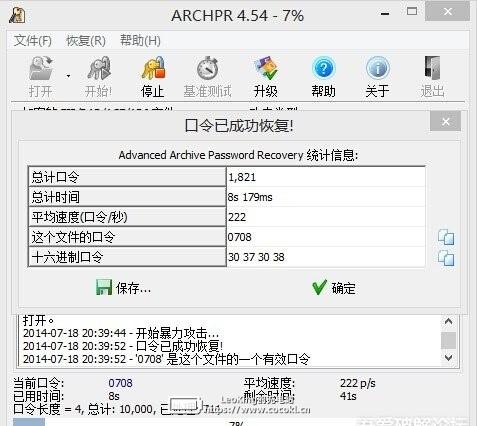The height and width of the screenshot is (426, 477).
Task: Click log line '0708' 是这个文件的一个有效口令
Action: pos(166,359)
